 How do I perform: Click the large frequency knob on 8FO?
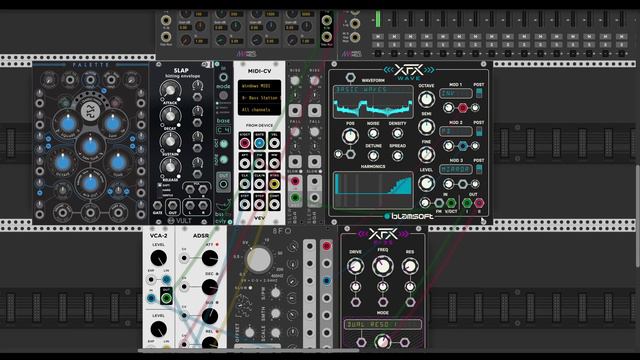(x=259, y=260)
